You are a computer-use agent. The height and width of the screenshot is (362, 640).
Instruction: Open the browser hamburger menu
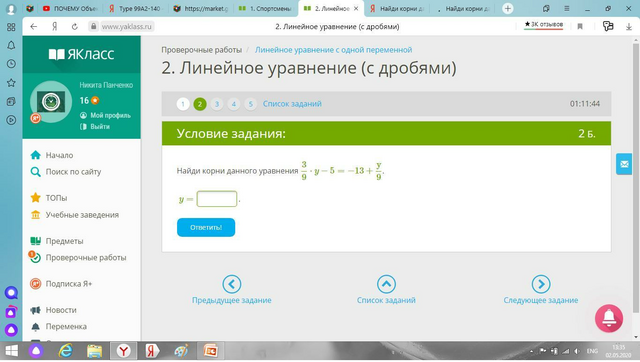(x=567, y=9)
